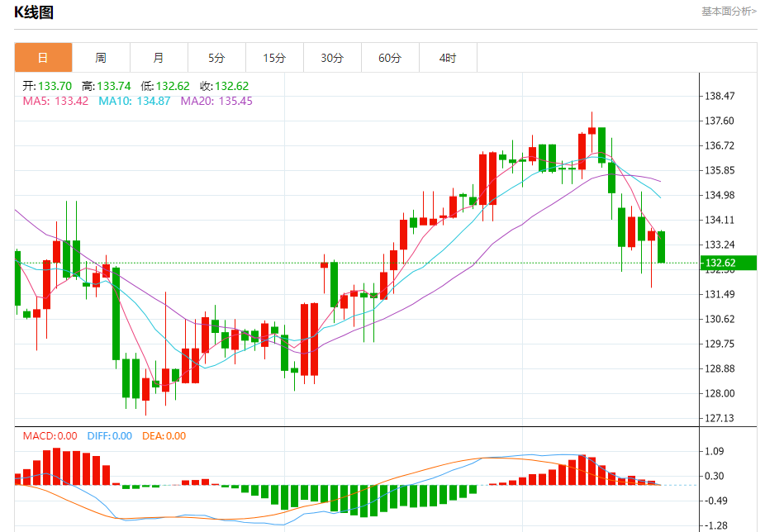
Task: Open the 15分 chart tab
Action: (274, 58)
